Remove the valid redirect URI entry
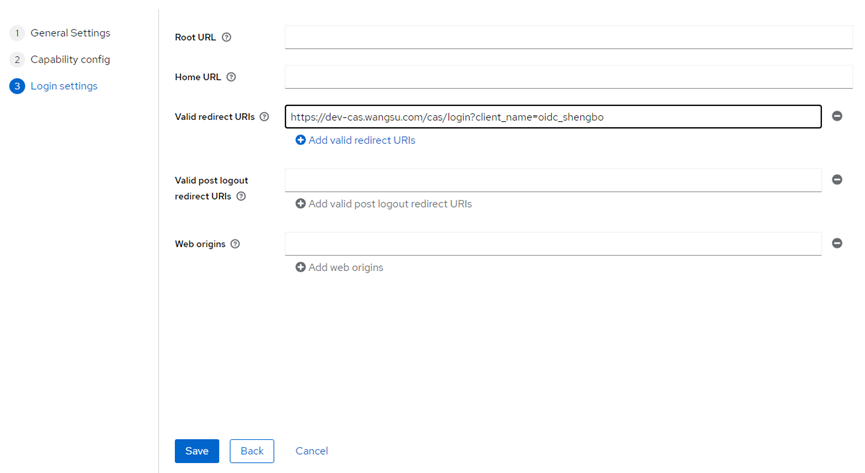This screenshot has height=473, width=865. point(837,117)
